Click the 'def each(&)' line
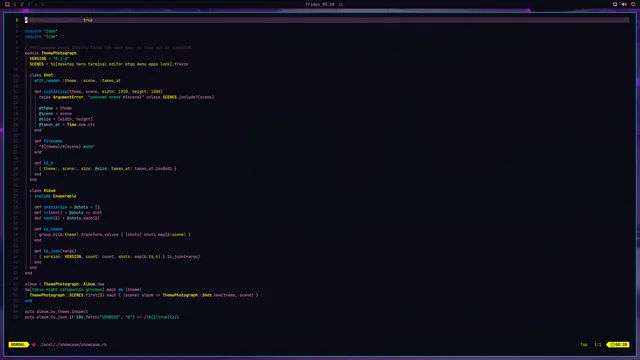640x360 pixels. 67,218
